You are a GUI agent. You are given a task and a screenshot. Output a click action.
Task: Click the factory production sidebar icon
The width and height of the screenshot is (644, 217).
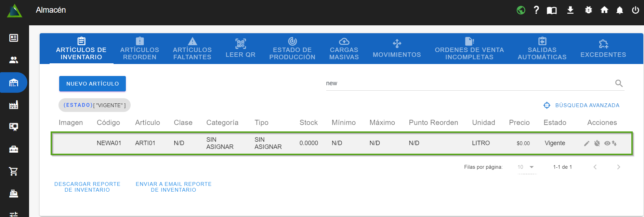[14, 105]
